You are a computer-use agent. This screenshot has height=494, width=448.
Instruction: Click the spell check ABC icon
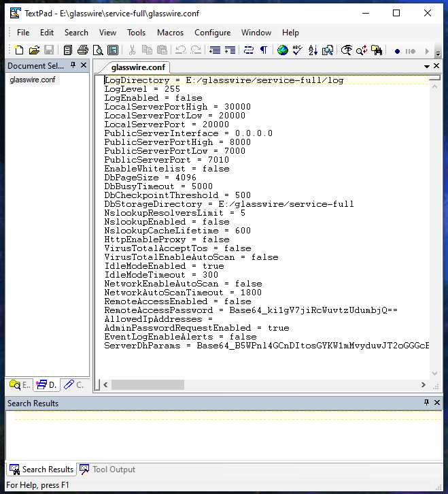[x=298, y=50]
